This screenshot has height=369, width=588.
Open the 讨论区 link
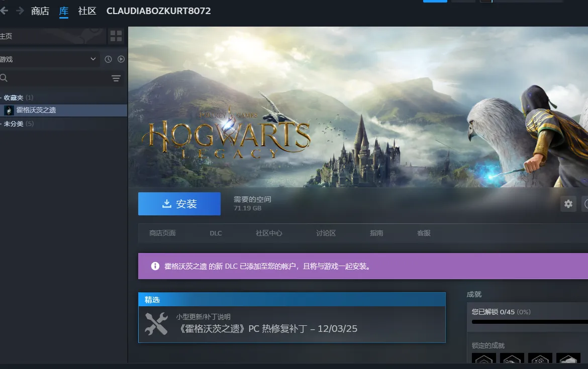(x=326, y=233)
